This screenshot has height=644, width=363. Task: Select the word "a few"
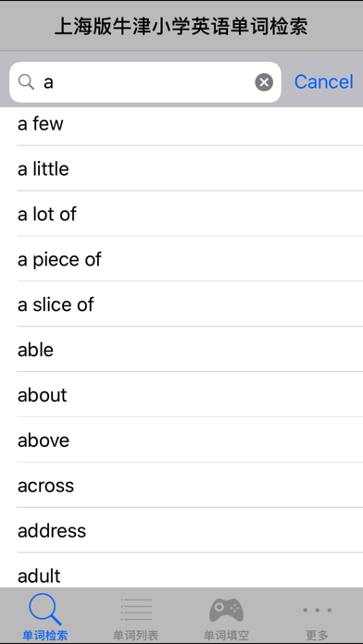click(x=181, y=123)
